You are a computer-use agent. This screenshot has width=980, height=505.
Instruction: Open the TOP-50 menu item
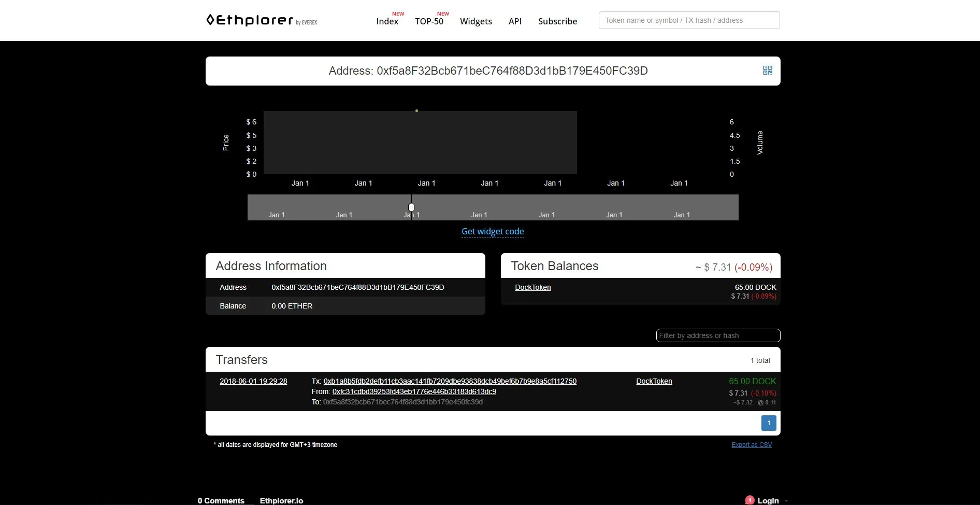click(429, 21)
